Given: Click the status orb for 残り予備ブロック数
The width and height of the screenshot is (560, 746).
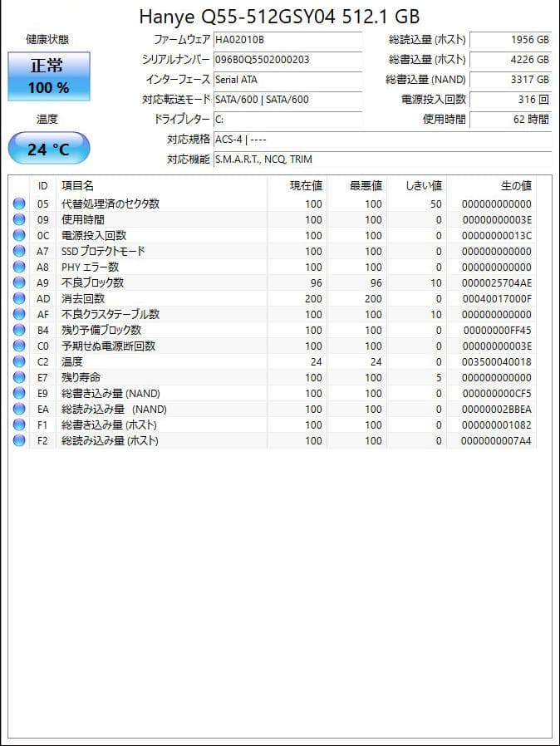Looking at the screenshot, I should (x=19, y=330).
